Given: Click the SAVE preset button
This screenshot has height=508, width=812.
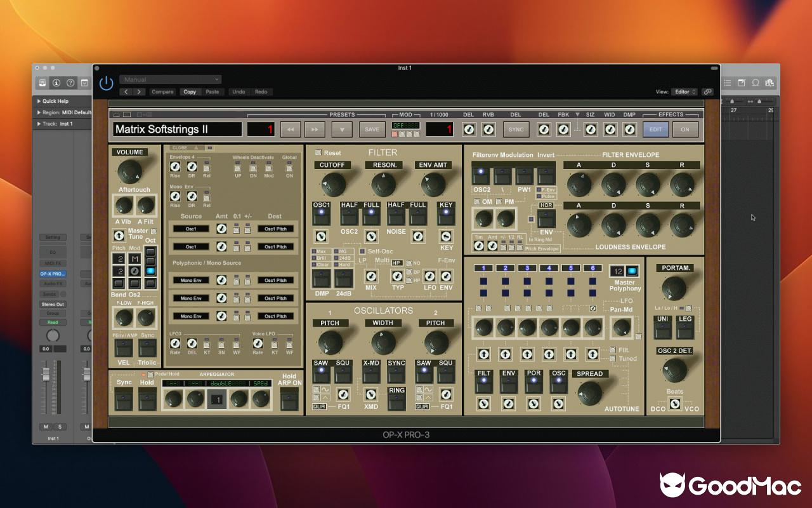Looking at the screenshot, I should tap(372, 129).
